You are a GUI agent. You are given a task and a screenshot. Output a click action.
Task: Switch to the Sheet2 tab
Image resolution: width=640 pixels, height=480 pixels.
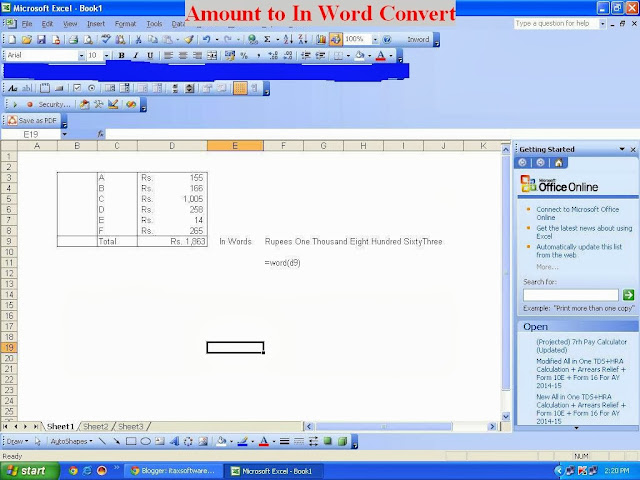coord(96,427)
